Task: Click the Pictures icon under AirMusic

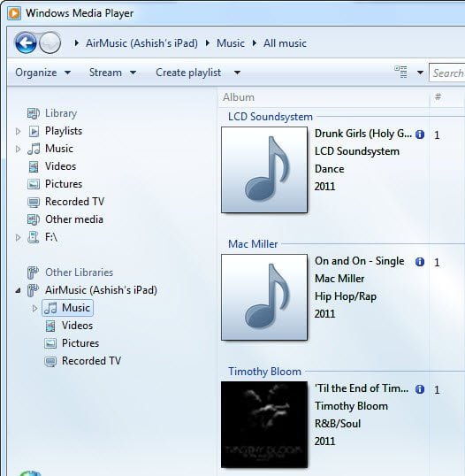Action: pos(50,343)
